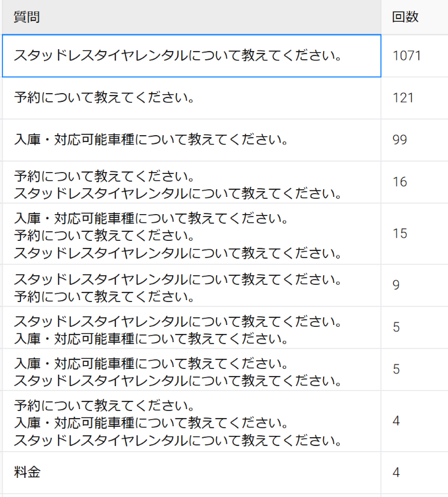448x497 pixels.
Task: Select the 予約について教えてください single-line row
Action: (191, 98)
